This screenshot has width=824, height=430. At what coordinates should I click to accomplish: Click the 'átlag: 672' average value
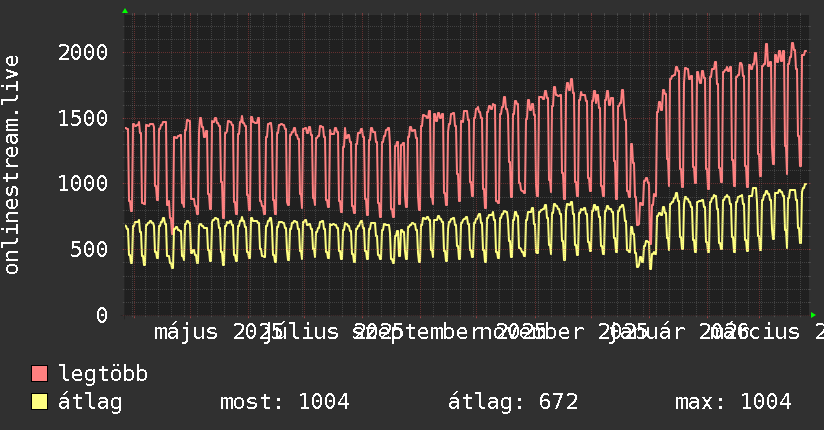tap(513, 402)
